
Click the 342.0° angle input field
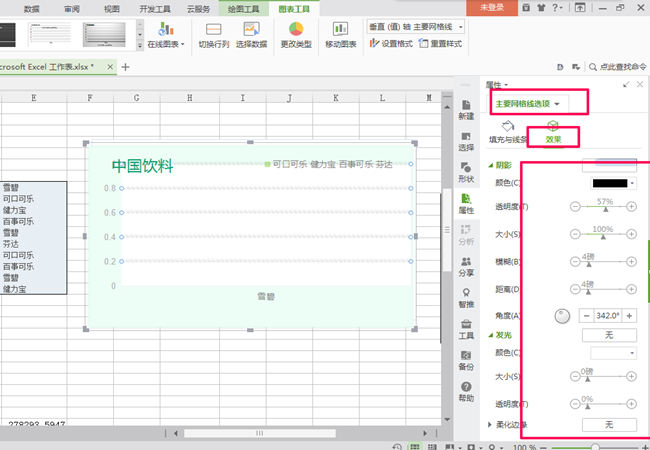pos(608,316)
